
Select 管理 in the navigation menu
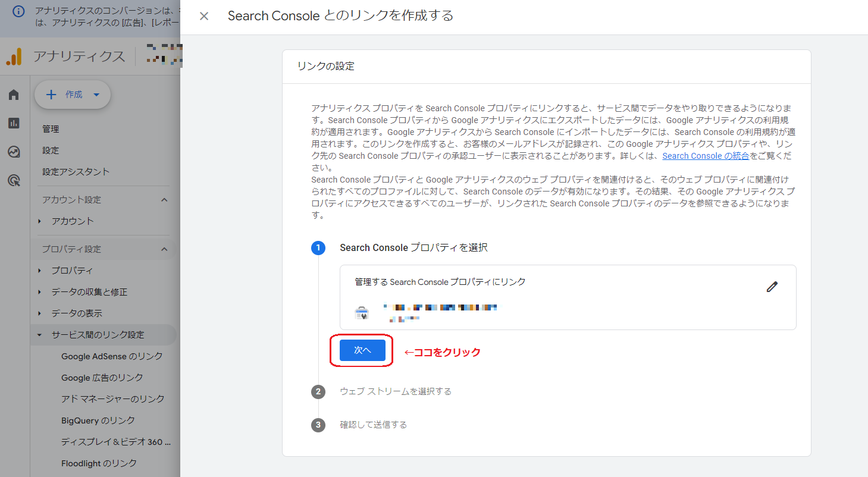click(50, 128)
